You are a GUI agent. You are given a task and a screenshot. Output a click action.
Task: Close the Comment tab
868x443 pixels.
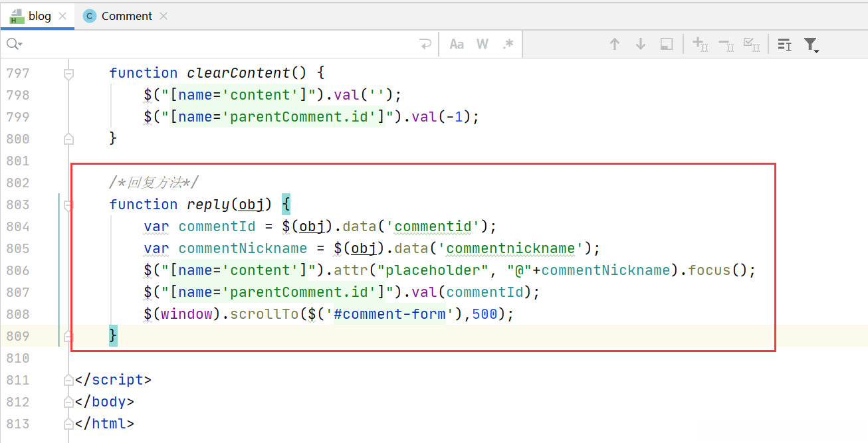tap(163, 16)
